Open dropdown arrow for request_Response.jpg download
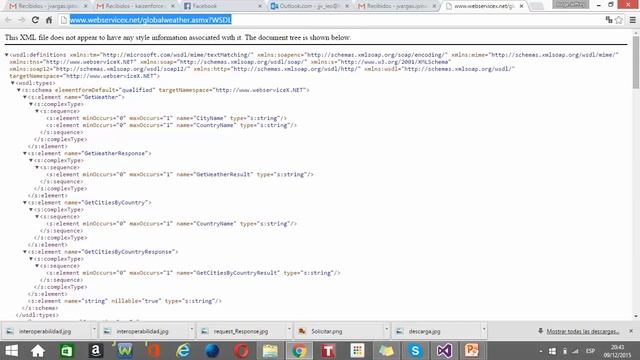Viewport: 640px width, 360px height. coord(289,330)
